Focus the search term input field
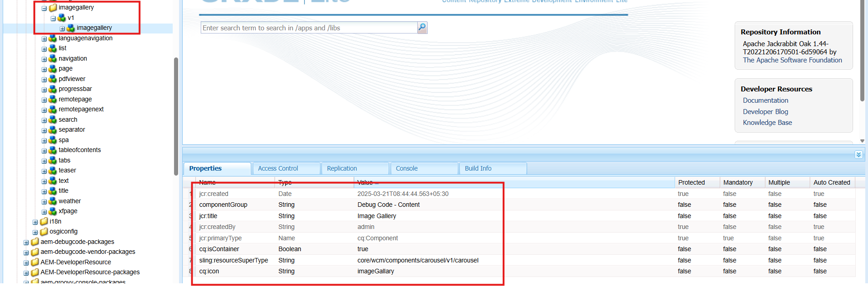The height and width of the screenshot is (286, 868). (x=309, y=28)
